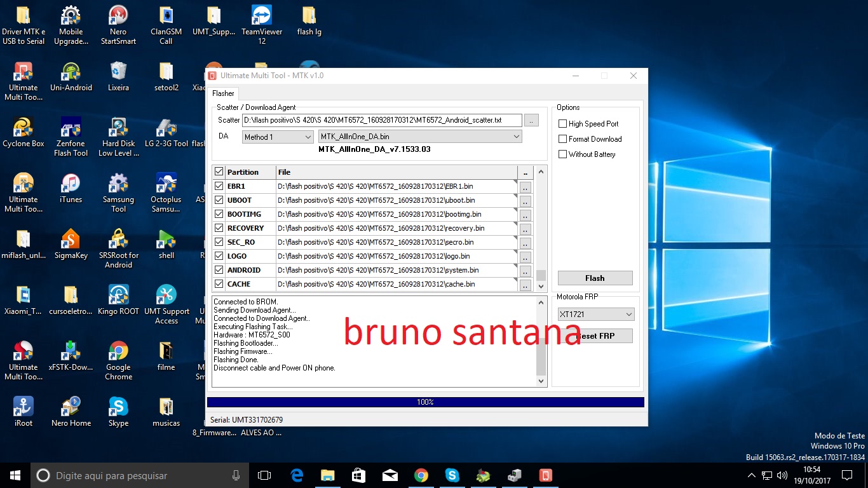Click the 100% flashing progress bar

point(426,402)
